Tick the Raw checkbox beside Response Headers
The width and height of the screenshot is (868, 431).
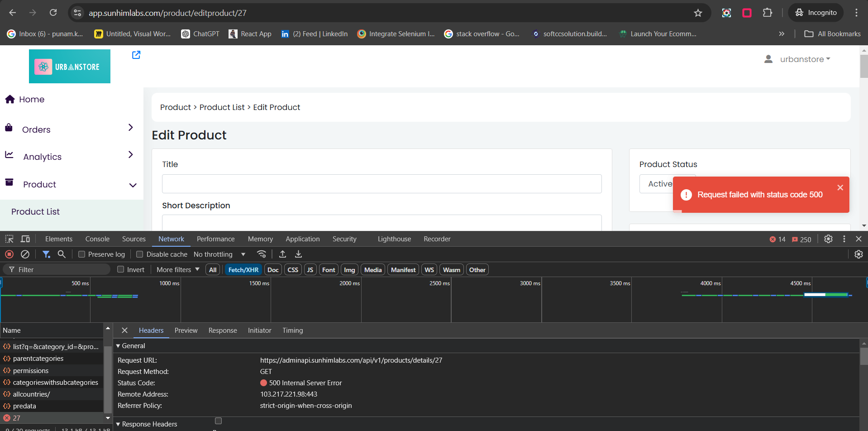point(218,421)
